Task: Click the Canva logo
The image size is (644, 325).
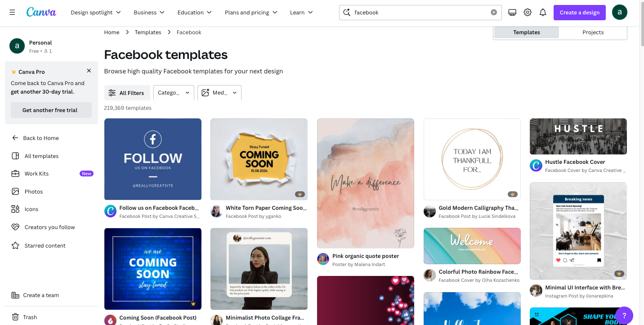Action: [41, 12]
